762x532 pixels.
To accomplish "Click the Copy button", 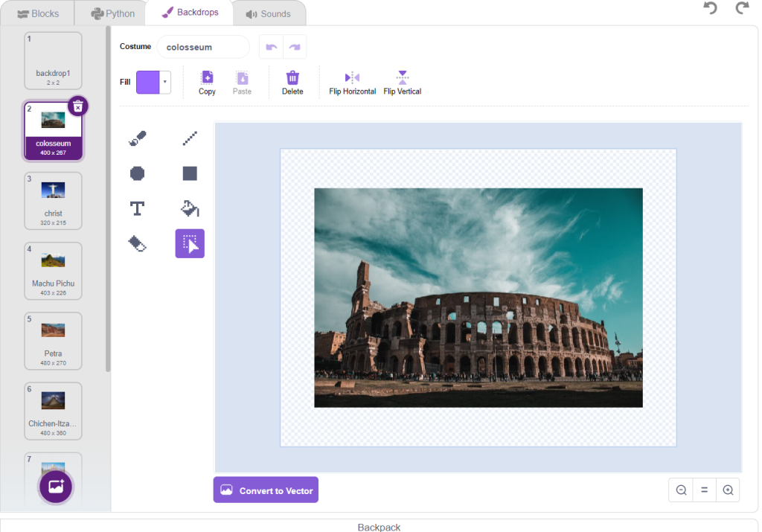I will click(207, 82).
